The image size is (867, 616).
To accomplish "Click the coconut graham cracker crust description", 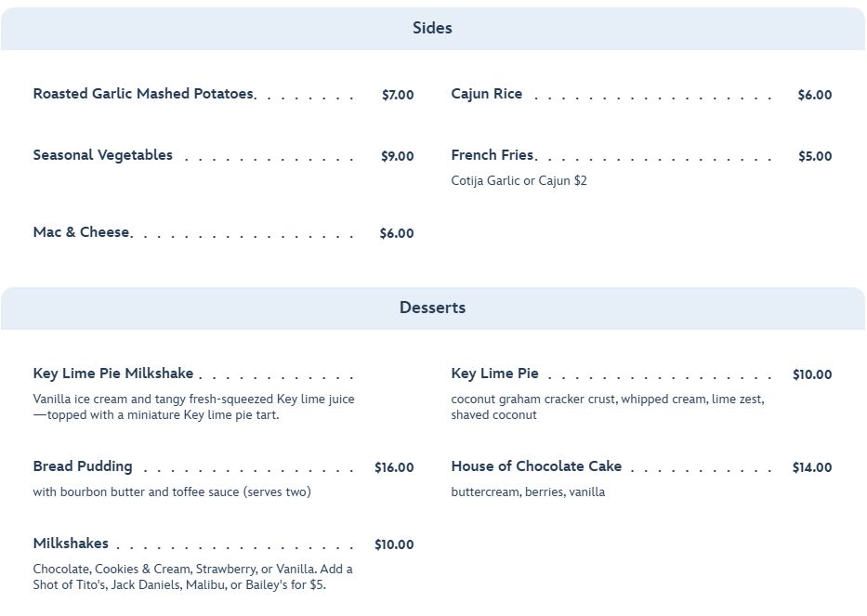I will [607, 407].
